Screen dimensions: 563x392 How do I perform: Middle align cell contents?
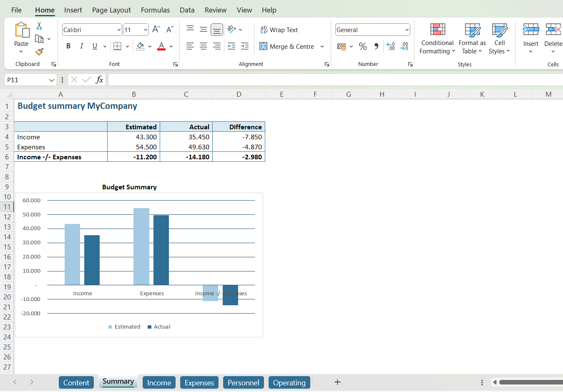click(x=204, y=30)
